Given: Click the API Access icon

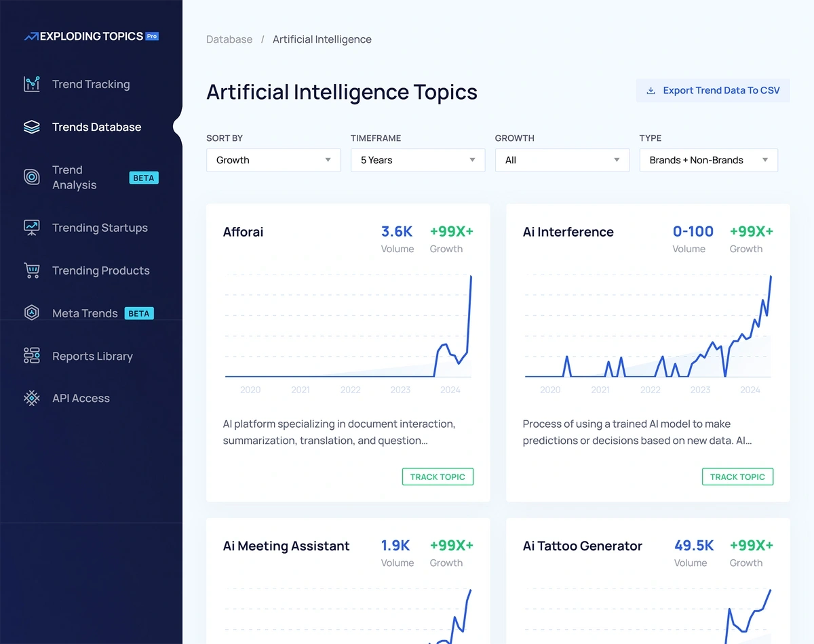Looking at the screenshot, I should [x=32, y=398].
